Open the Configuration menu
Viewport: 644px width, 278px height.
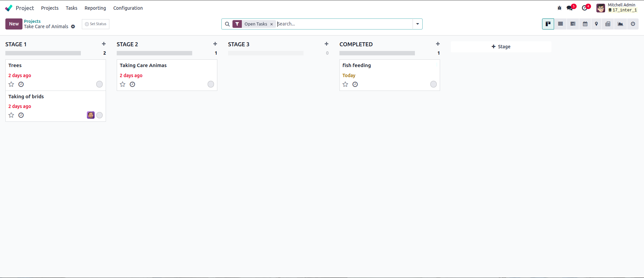(128, 8)
